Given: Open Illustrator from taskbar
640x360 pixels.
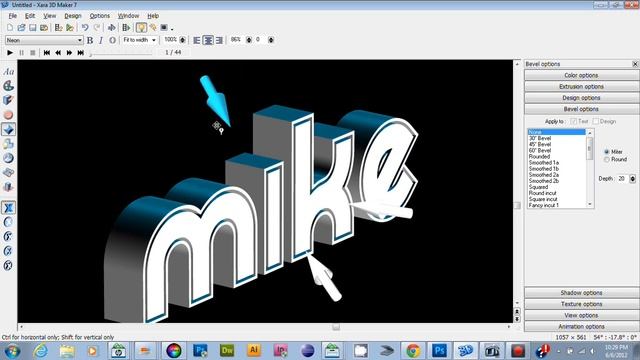Looking at the screenshot, I should click(x=253, y=351).
